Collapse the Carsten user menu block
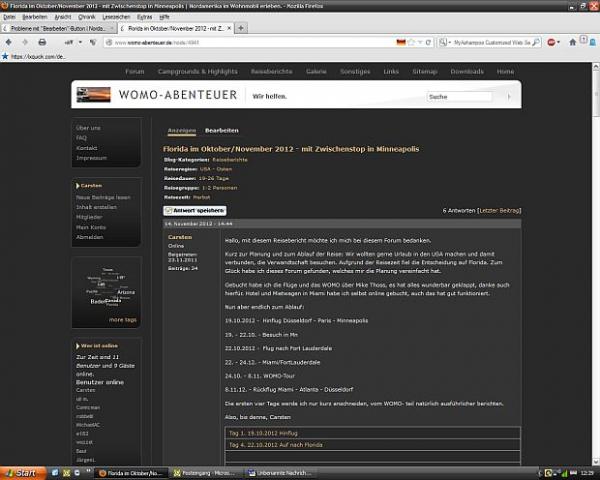This screenshot has width=600, height=480. click(78, 186)
